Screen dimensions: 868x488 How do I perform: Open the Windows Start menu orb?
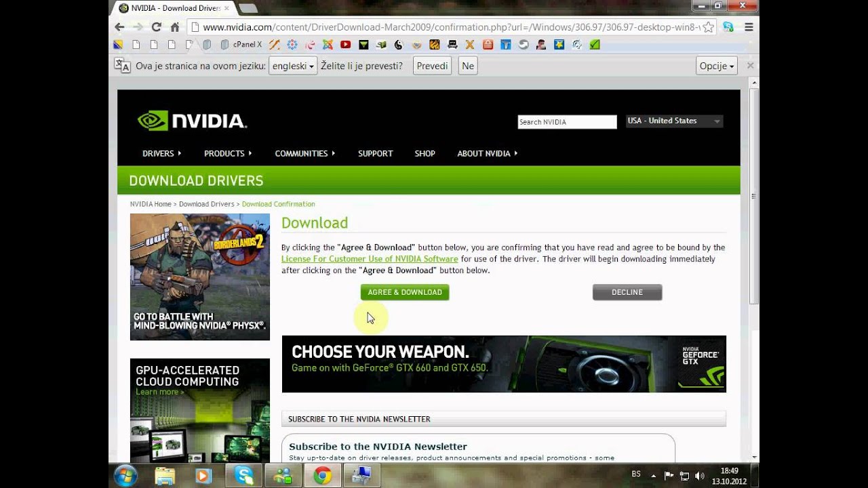(x=126, y=476)
